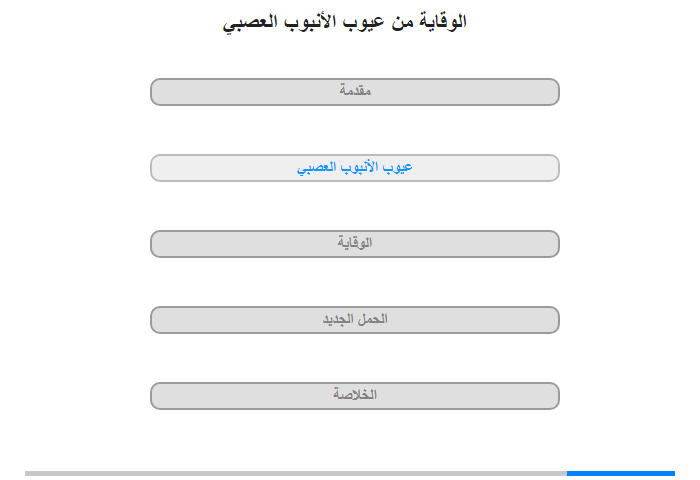Open the مقدمة section button

[354, 92]
